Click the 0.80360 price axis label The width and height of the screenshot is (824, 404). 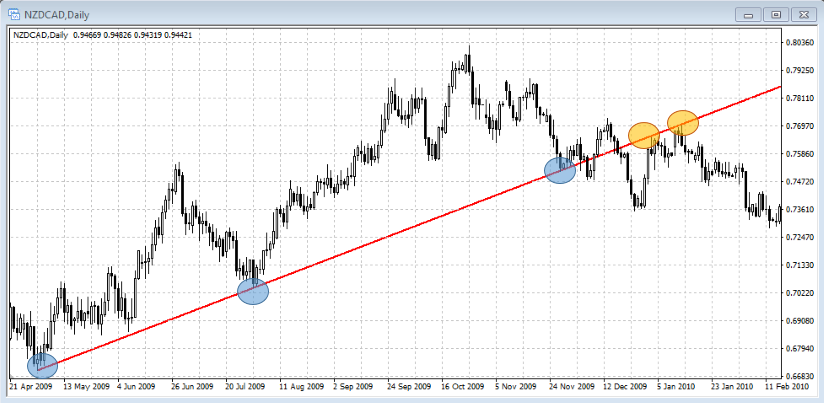coord(800,43)
